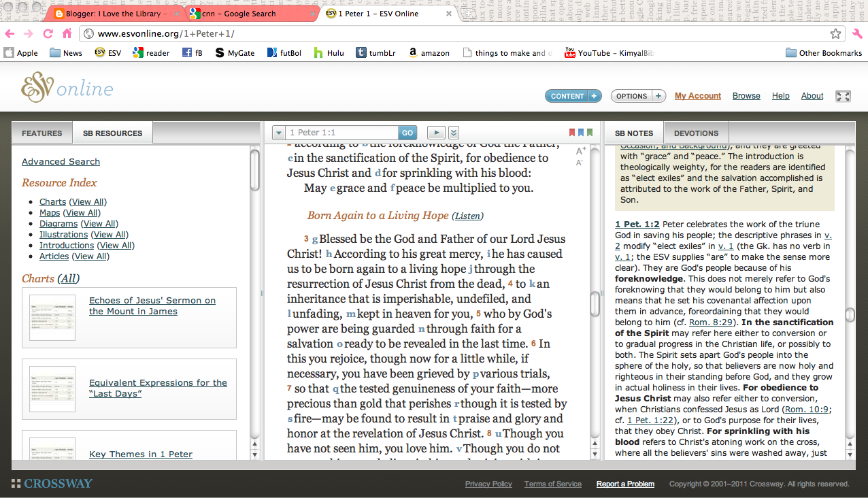868x498 pixels.
Task: Bookmark this page with the star icon
Action: pyautogui.click(x=835, y=33)
